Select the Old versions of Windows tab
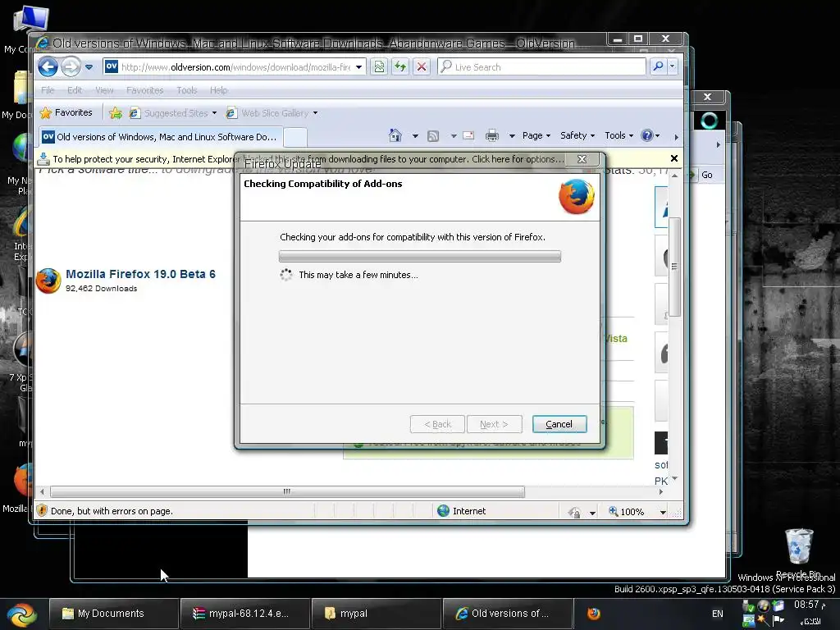 pyautogui.click(x=160, y=137)
